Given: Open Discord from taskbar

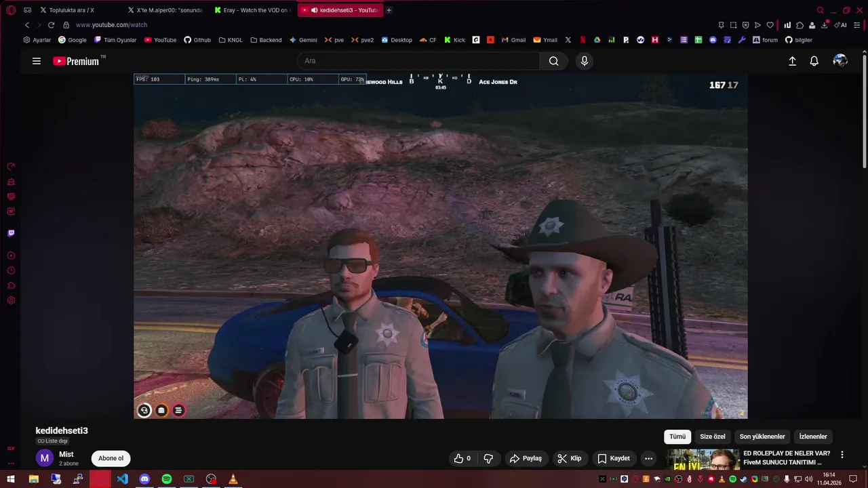Looking at the screenshot, I should (144, 479).
